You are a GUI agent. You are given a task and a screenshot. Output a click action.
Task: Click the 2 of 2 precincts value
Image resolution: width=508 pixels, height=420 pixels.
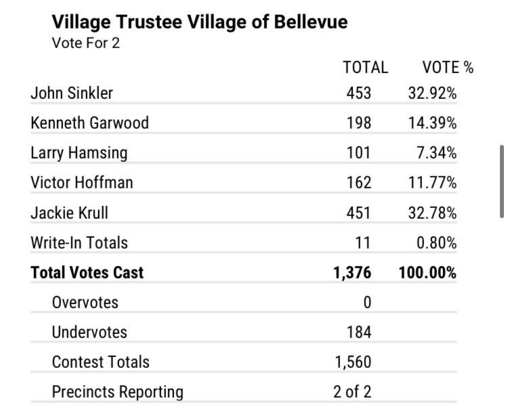[352, 392]
